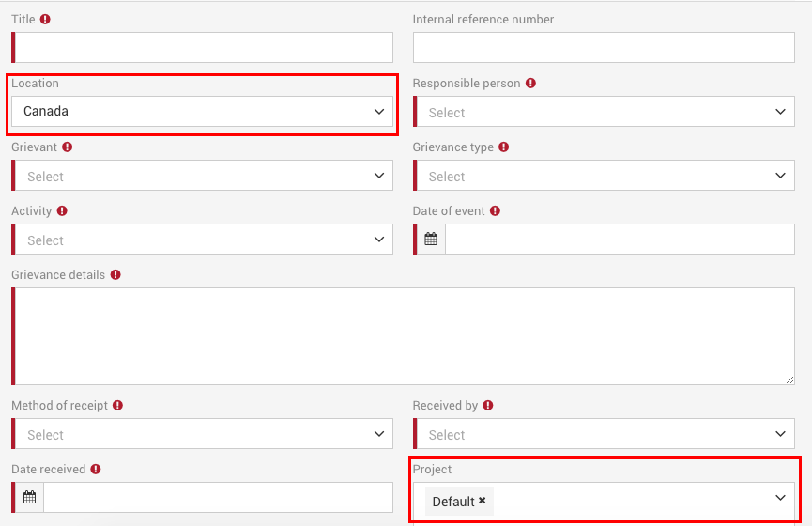Open the Grievant select dropdown

(203, 176)
